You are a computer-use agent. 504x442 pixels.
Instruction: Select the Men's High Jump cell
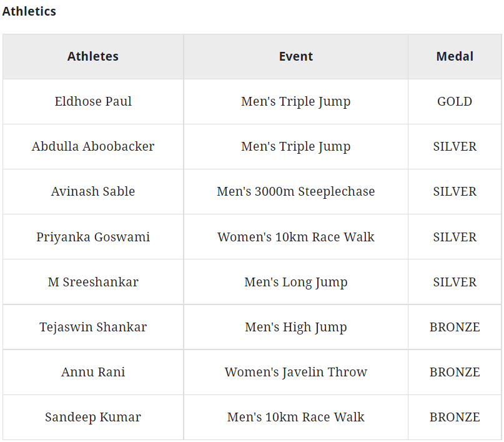point(295,327)
